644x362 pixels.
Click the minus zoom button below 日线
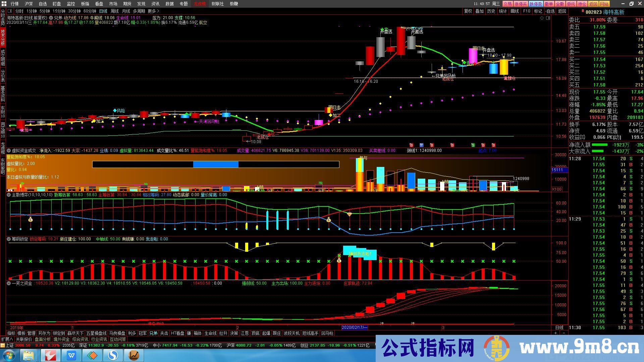tap(563, 333)
